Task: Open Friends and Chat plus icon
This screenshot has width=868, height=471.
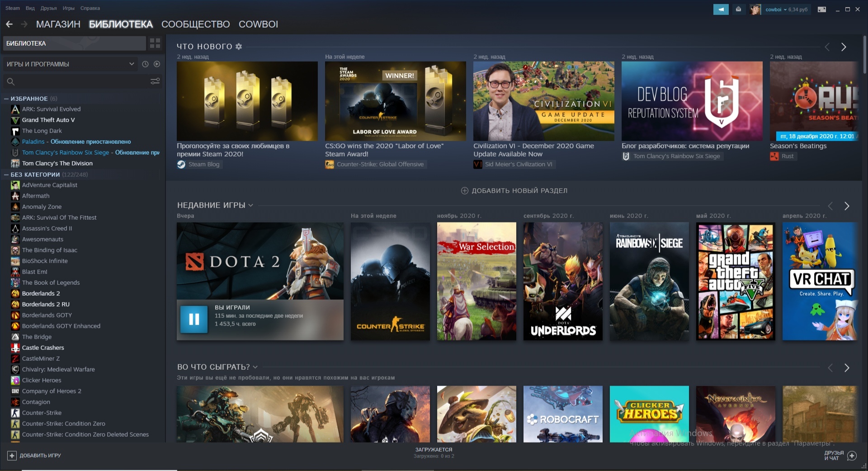Action: pyautogui.click(x=852, y=456)
